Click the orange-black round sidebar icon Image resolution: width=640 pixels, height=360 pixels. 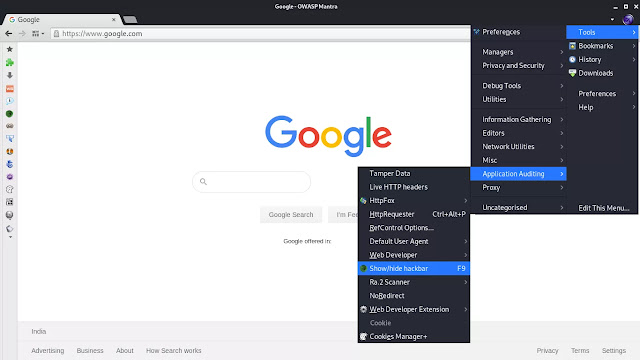(x=10, y=151)
